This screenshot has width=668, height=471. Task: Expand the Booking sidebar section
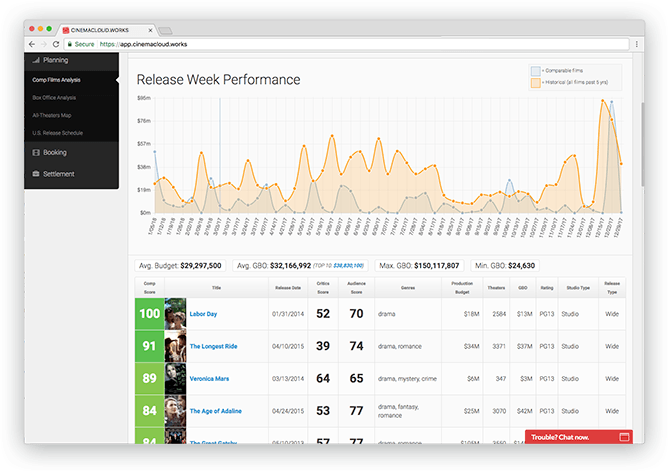point(72,153)
